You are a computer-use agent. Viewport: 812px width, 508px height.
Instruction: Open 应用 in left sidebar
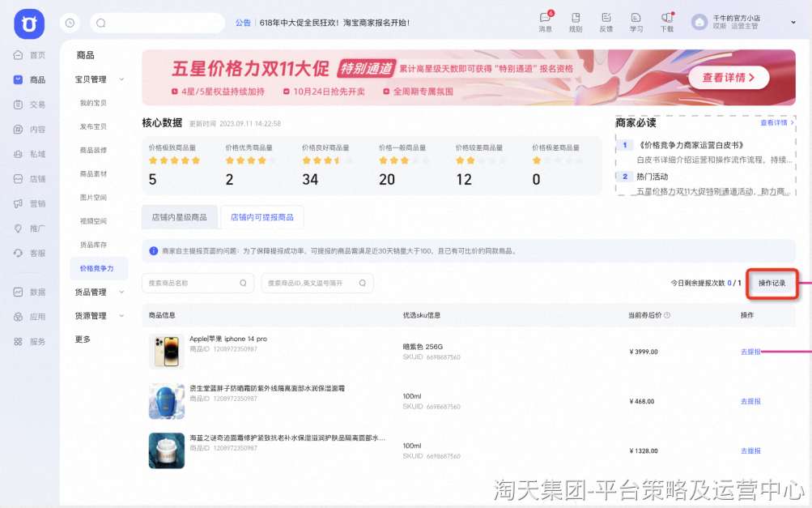30,317
